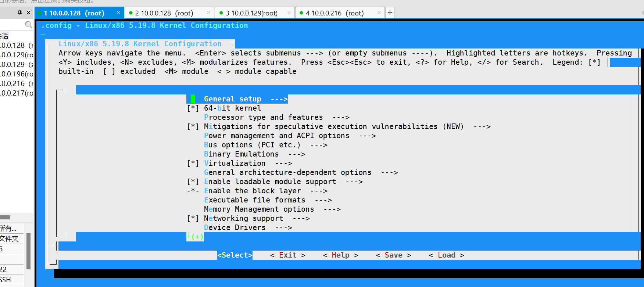
Task: Click horizontal scrollbar thumb in session panel
Action: 5,217
